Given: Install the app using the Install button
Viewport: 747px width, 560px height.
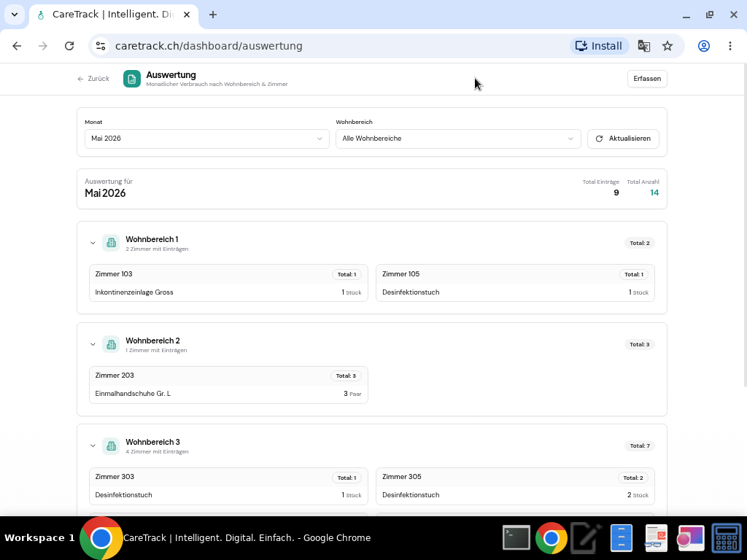Looking at the screenshot, I should (x=600, y=46).
